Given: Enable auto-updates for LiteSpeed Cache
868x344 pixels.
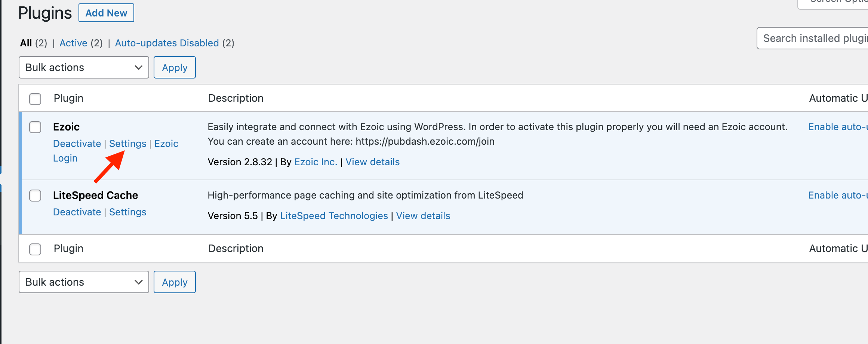Looking at the screenshot, I should [x=838, y=195].
